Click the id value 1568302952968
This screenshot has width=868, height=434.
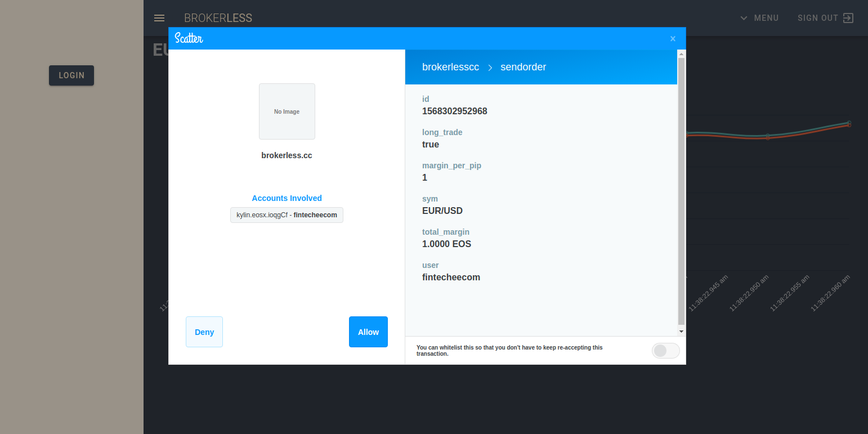(x=455, y=111)
